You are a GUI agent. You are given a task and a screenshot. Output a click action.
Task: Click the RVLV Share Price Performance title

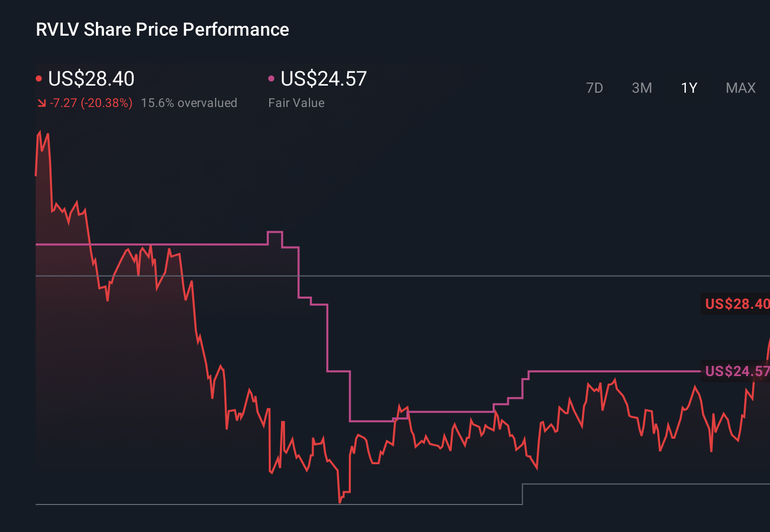coord(162,30)
